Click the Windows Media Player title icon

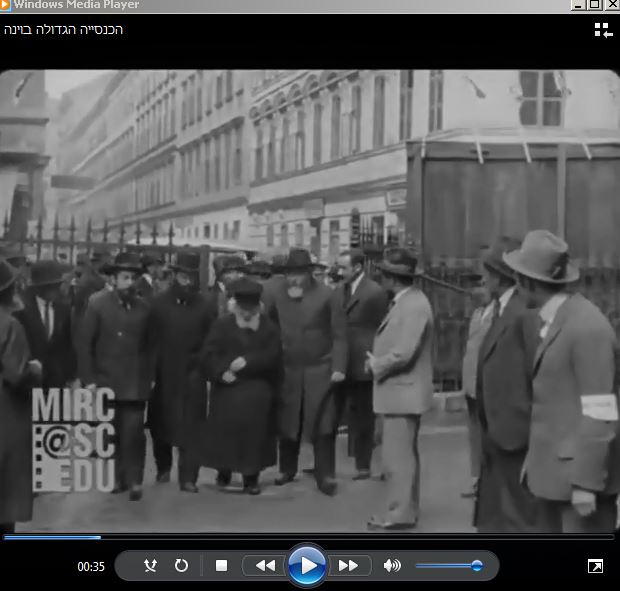tap(4, 5)
